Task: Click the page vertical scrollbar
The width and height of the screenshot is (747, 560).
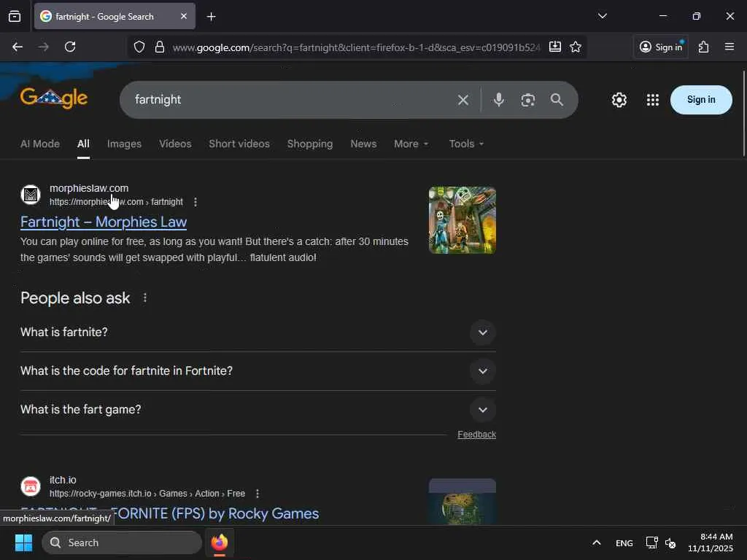Action: point(743,113)
